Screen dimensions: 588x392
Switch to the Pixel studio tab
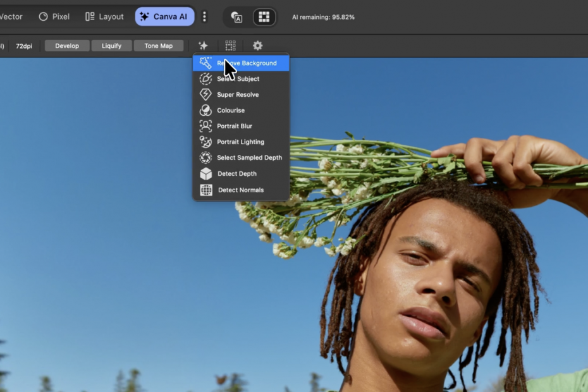54,16
